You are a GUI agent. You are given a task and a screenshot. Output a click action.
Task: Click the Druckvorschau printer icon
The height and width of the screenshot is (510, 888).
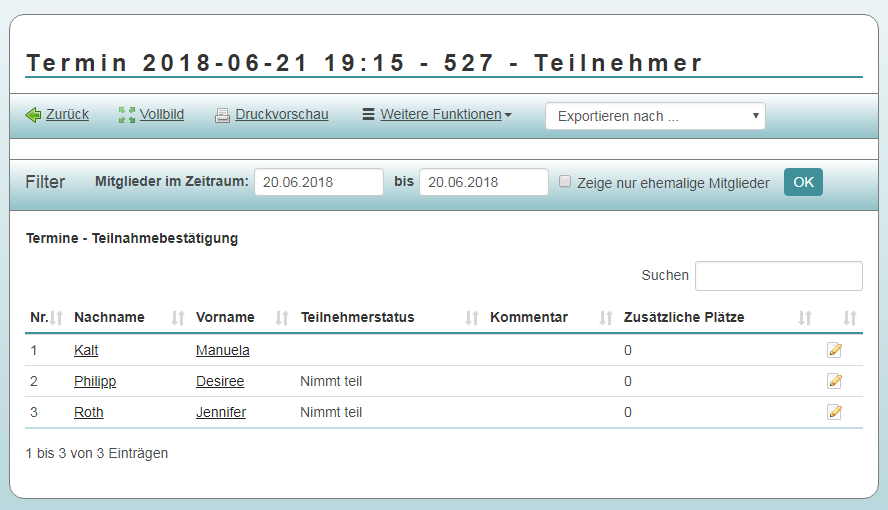pos(223,115)
